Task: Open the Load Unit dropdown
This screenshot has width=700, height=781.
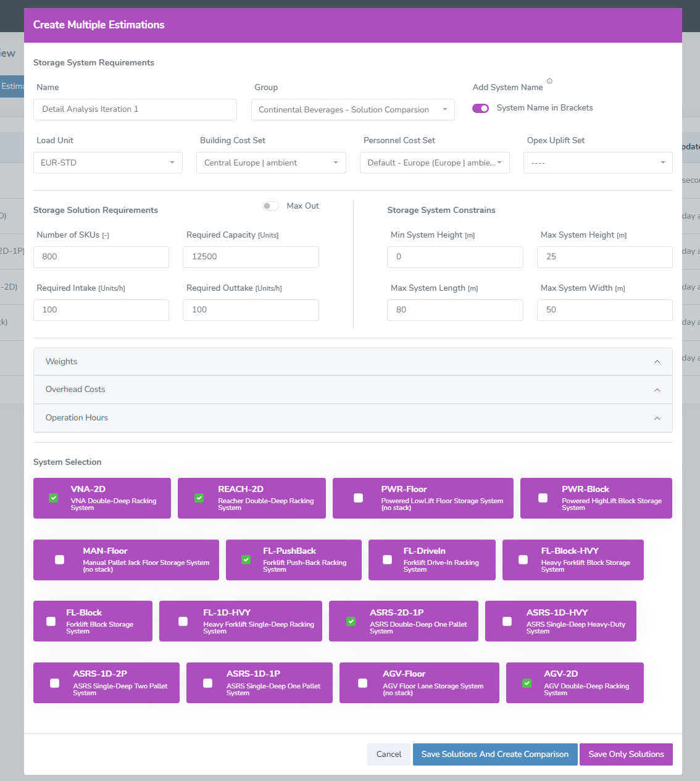Action: click(x=172, y=162)
